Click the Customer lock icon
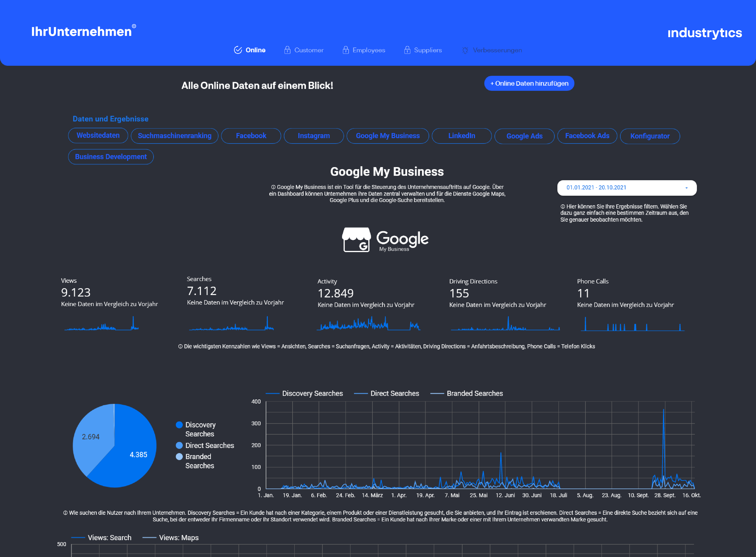Viewport: 756px width, 557px height. pos(287,50)
